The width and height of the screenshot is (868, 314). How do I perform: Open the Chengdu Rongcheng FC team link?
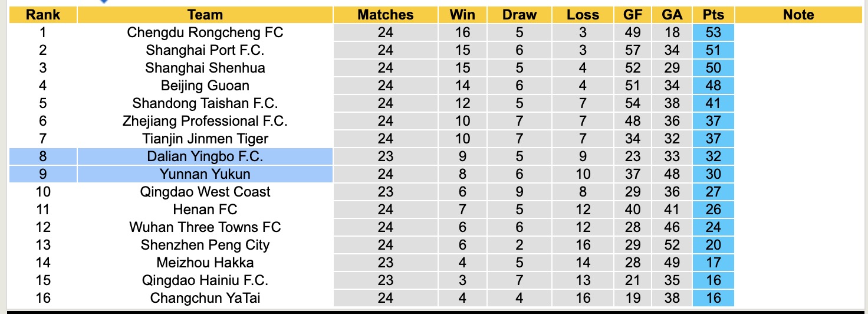pyautogui.click(x=205, y=32)
